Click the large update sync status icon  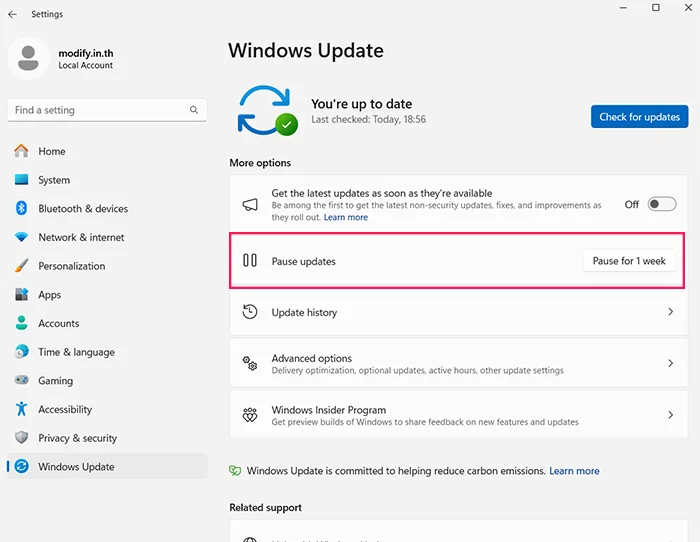(267, 110)
